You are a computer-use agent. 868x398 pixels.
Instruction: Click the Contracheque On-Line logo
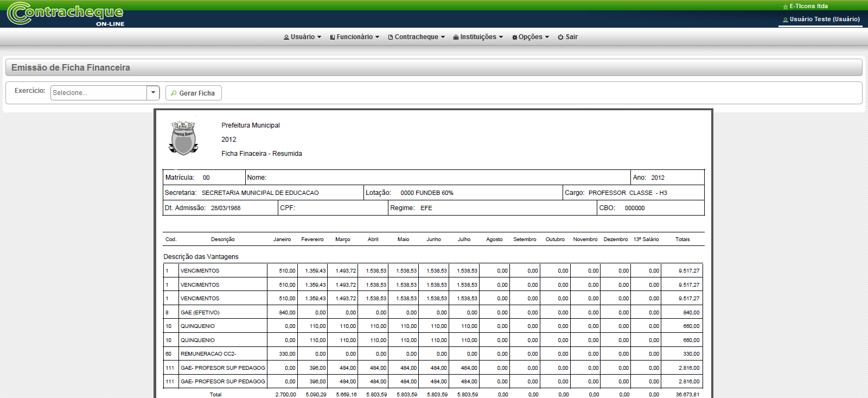point(66,14)
